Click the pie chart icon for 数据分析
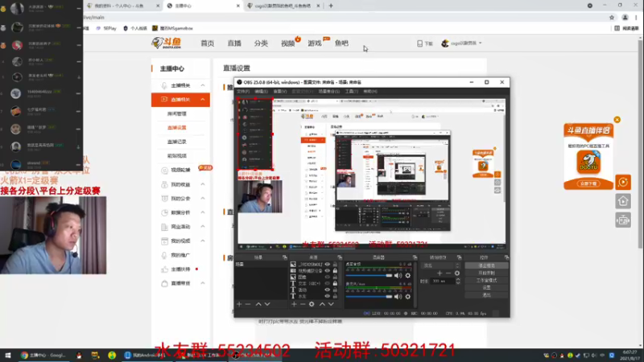 pos(164,212)
